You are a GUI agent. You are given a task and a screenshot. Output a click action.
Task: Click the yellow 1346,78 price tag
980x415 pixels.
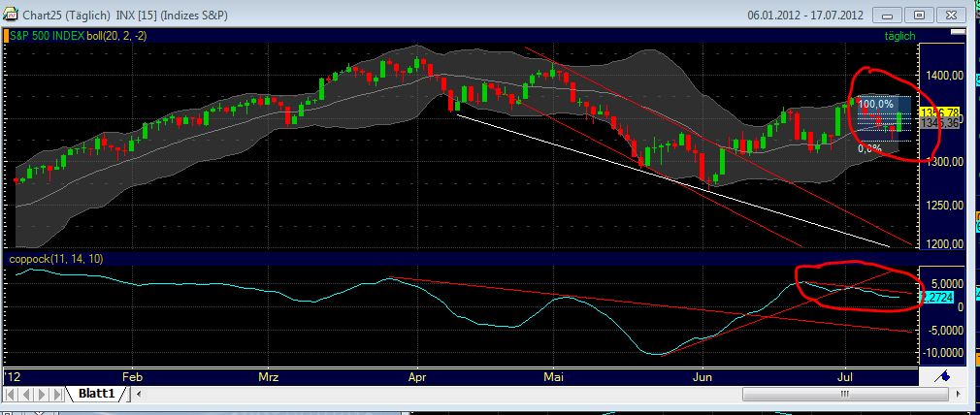pyautogui.click(x=940, y=112)
